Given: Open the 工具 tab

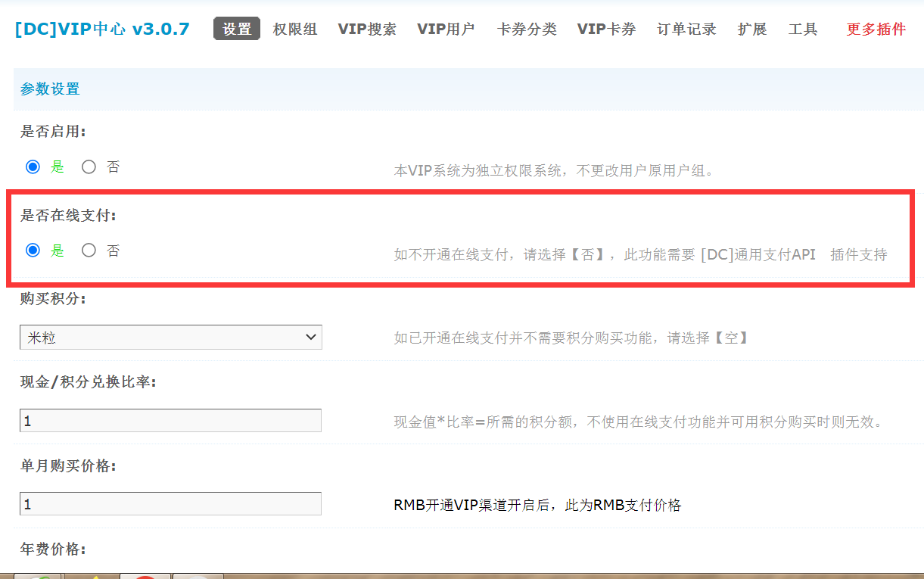Looking at the screenshot, I should [803, 30].
